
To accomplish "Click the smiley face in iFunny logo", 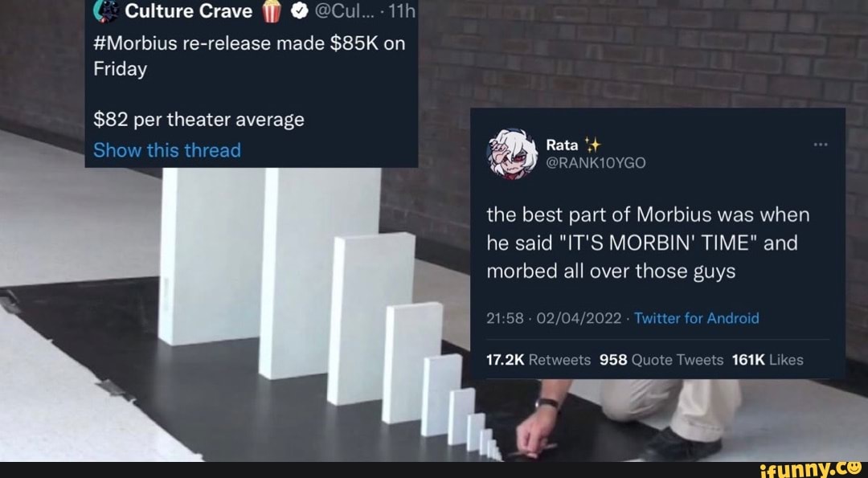I will [854, 468].
